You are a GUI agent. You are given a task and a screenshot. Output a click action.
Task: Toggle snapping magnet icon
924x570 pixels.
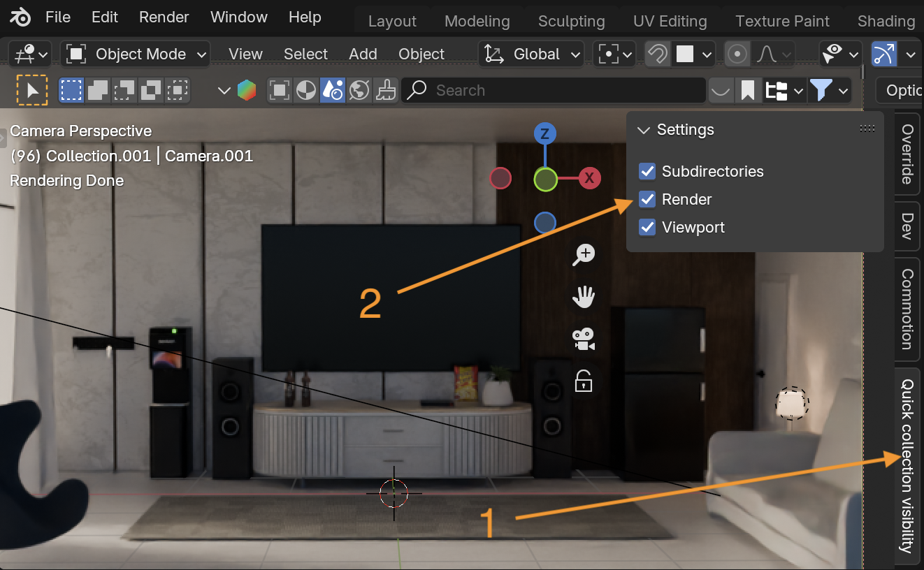[656, 54]
